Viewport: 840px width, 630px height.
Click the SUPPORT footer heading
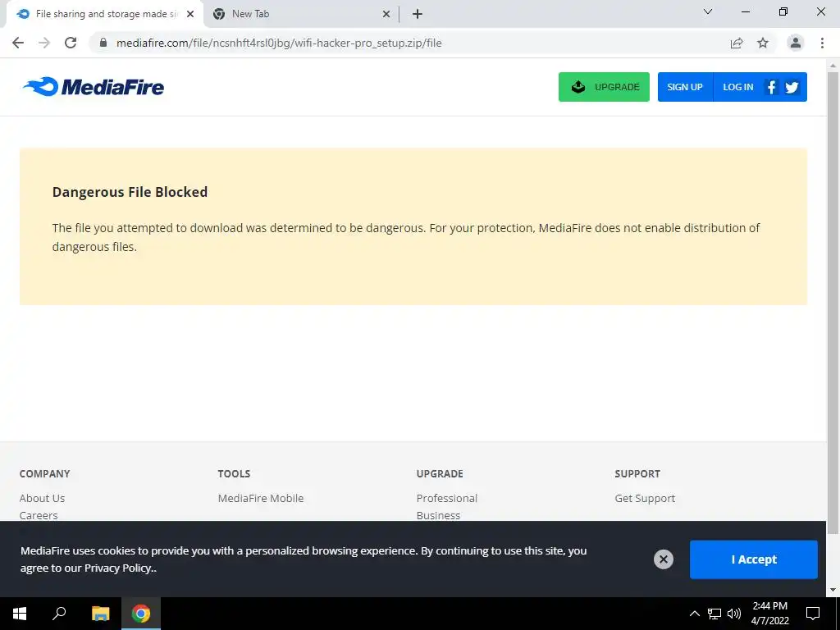click(637, 473)
